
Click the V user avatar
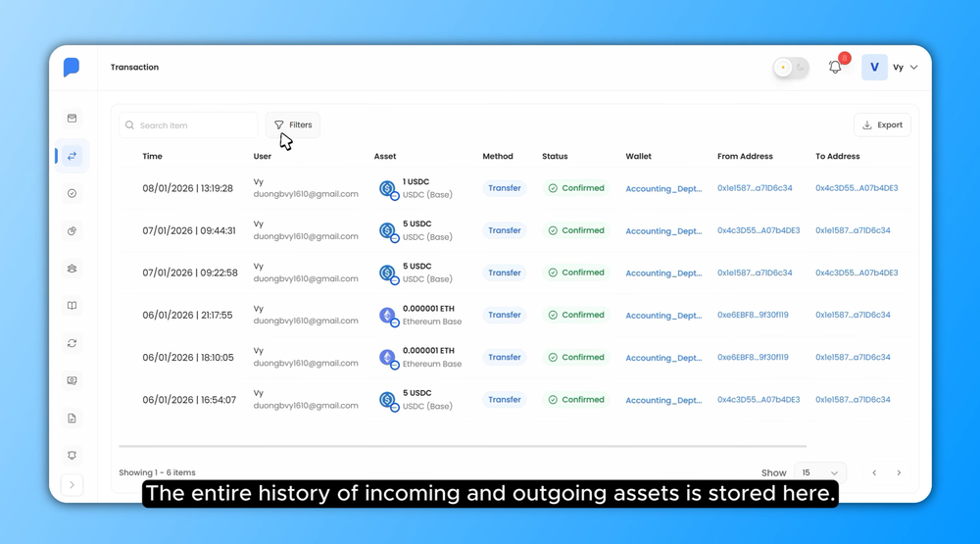point(874,67)
